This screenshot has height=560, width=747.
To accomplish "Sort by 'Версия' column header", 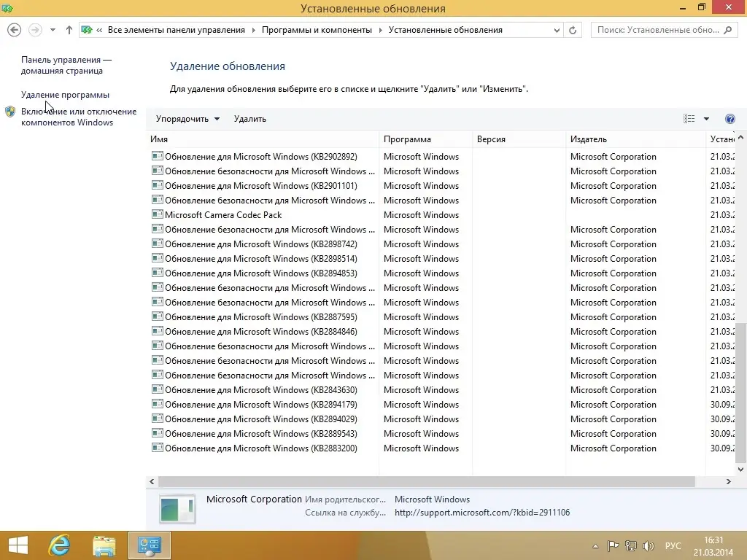I will (519, 139).
